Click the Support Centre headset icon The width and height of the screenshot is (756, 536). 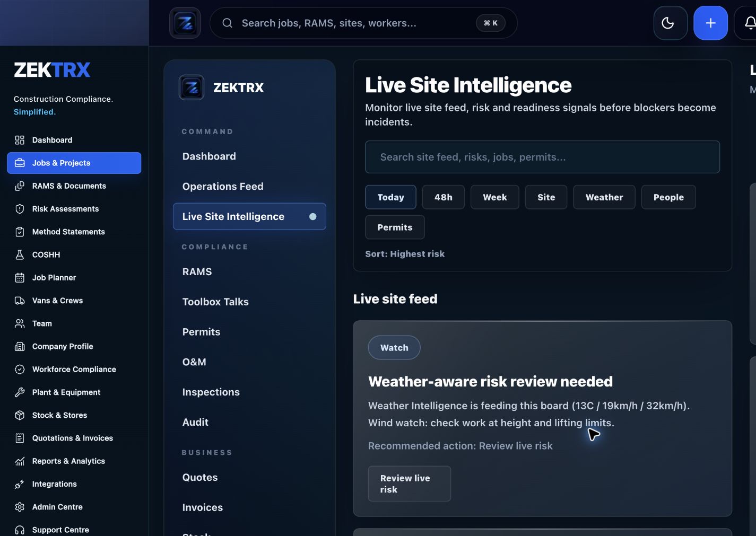(20, 530)
